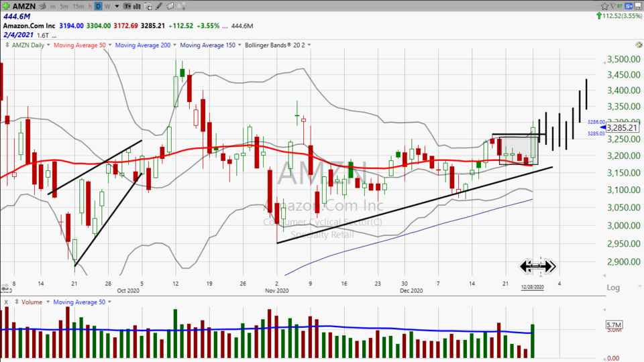Open the blue 'S' sharing dropdown

point(629,6)
